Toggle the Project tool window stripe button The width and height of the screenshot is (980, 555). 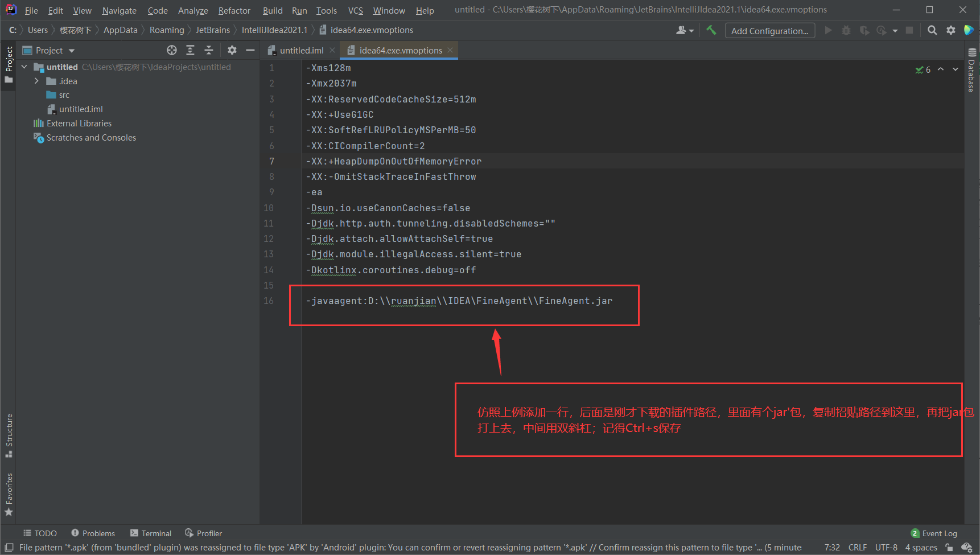9,64
